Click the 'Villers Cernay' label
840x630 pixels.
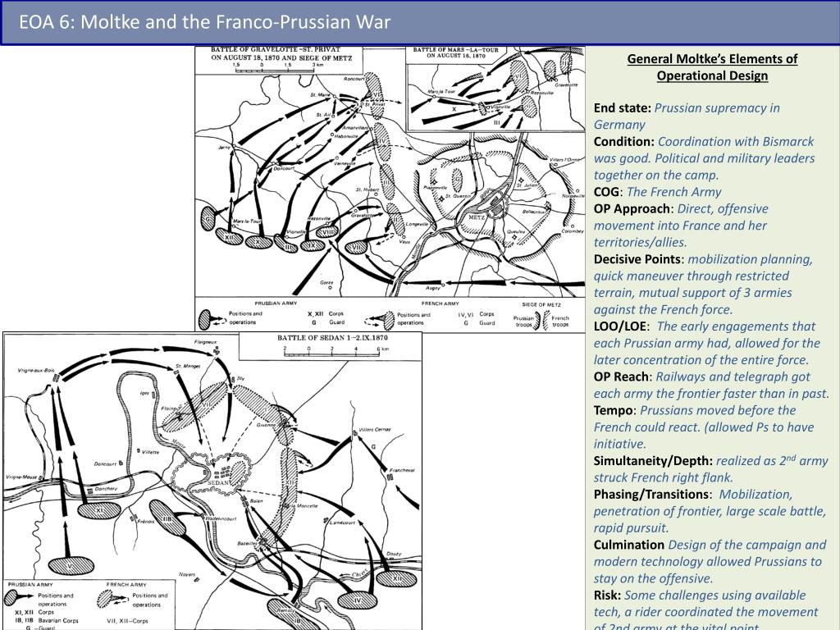375,430
